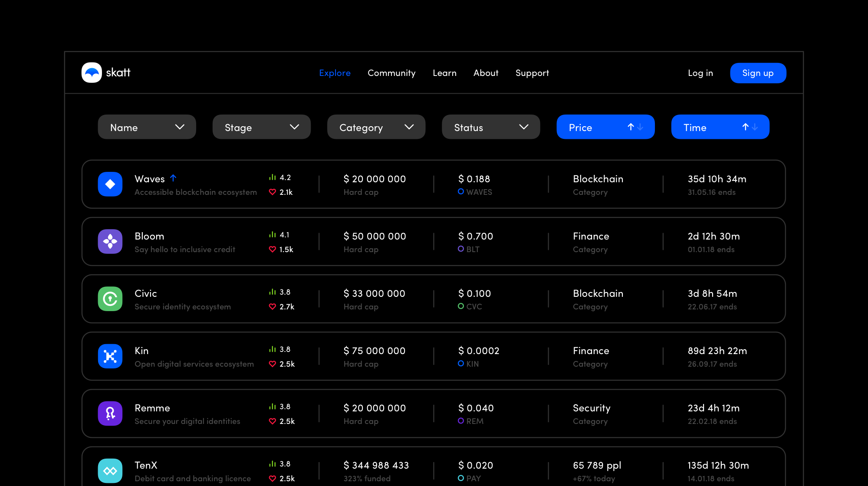Image resolution: width=868 pixels, height=486 pixels.
Task: Like Bloom using its heart icon
Action: tap(273, 249)
